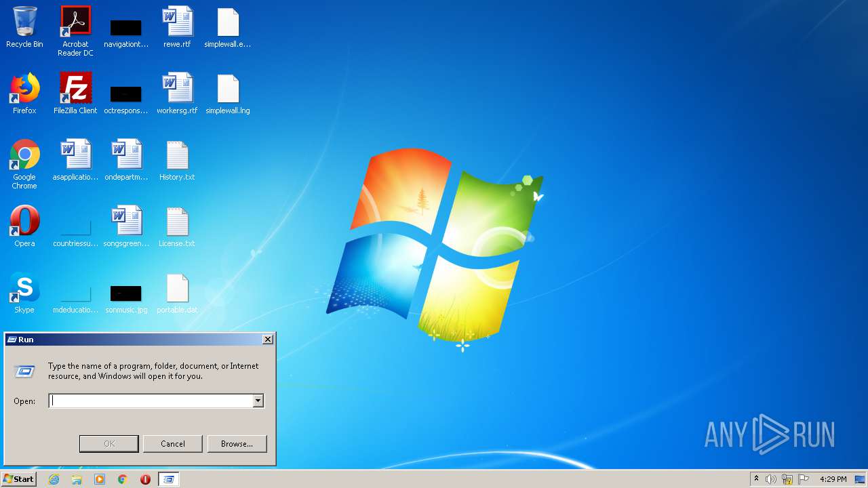The height and width of the screenshot is (488, 868).
Task: Launch the Opera desktop shortcut
Action: [x=24, y=226]
